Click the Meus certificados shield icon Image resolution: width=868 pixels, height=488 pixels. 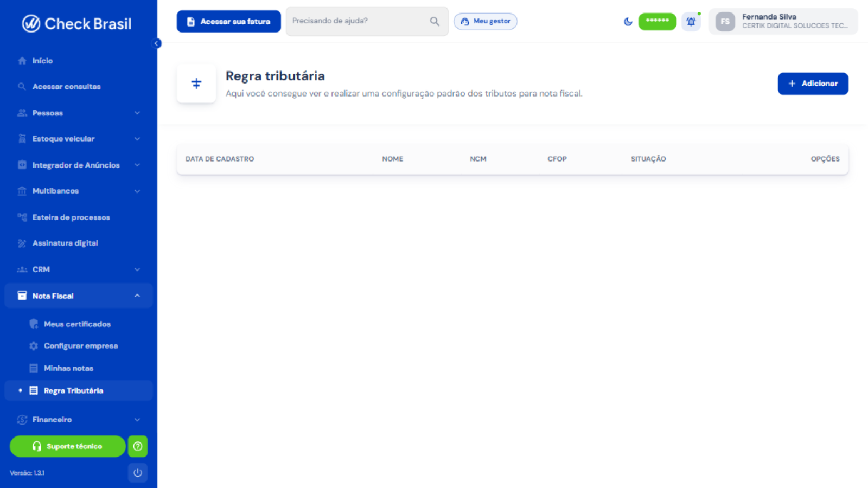click(x=34, y=324)
